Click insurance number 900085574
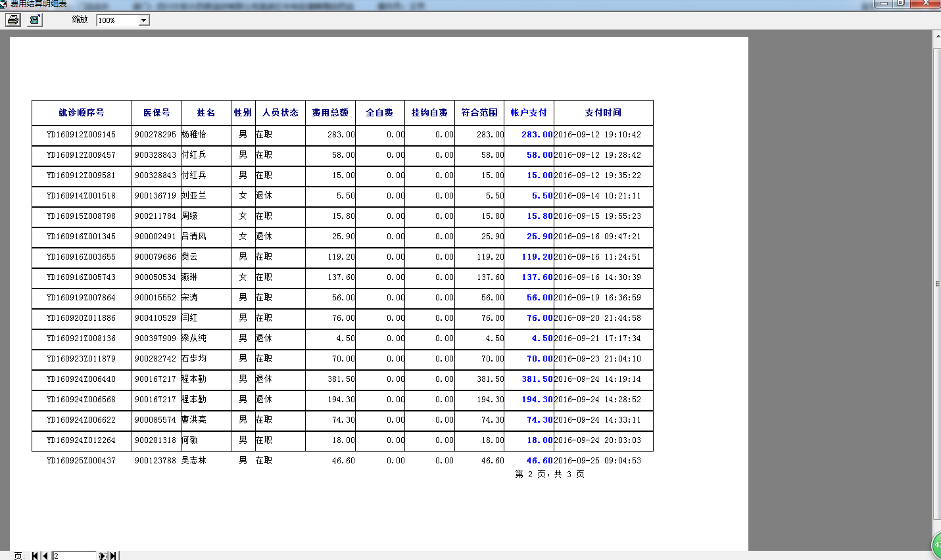 pos(156,420)
